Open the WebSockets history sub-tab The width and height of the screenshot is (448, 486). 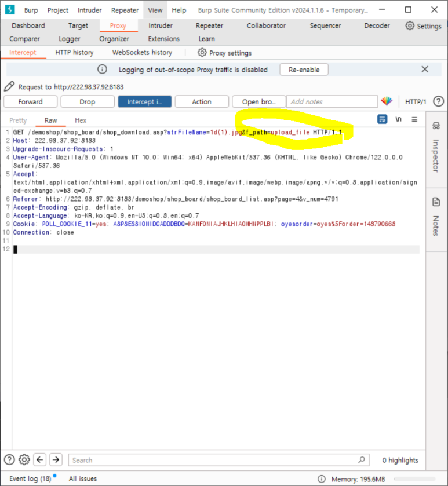pos(142,52)
